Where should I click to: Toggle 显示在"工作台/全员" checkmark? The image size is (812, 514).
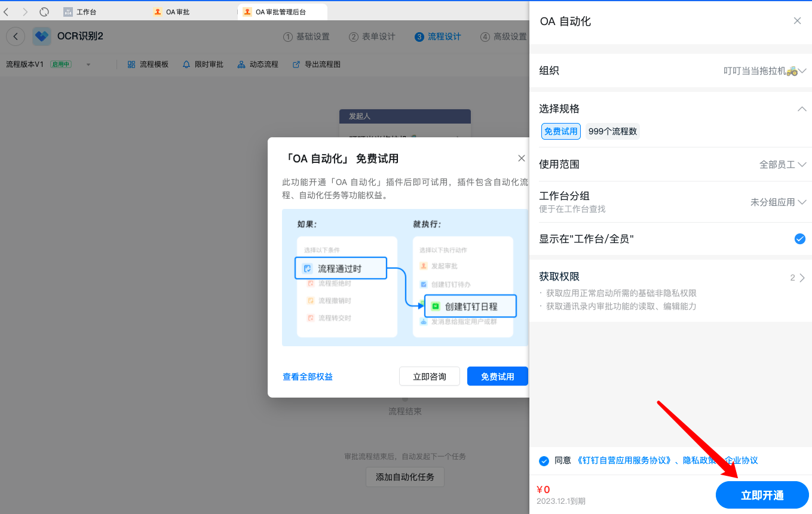800,239
